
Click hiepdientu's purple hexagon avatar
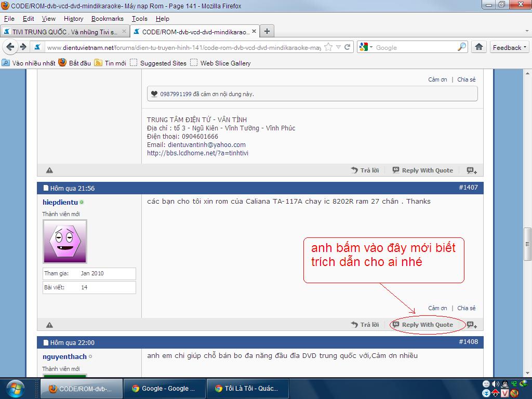(x=65, y=241)
